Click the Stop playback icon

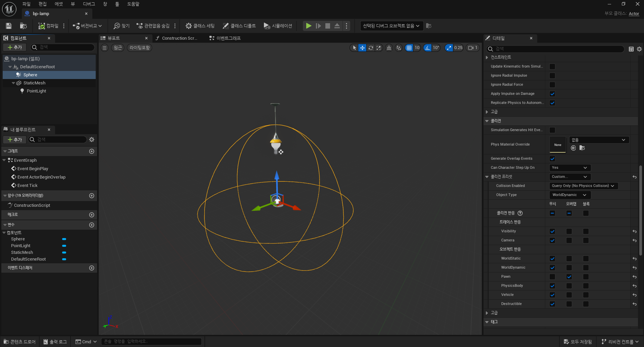tap(328, 26)
